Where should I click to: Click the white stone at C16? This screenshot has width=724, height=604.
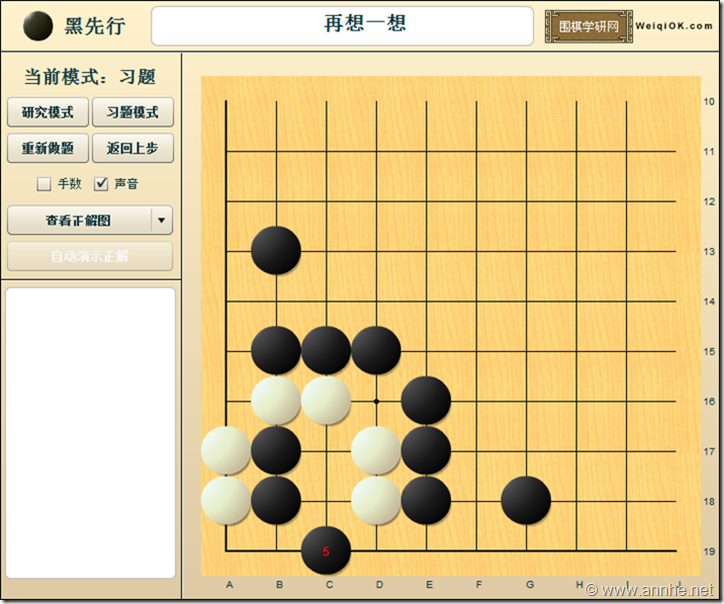(x=326, y=400)
